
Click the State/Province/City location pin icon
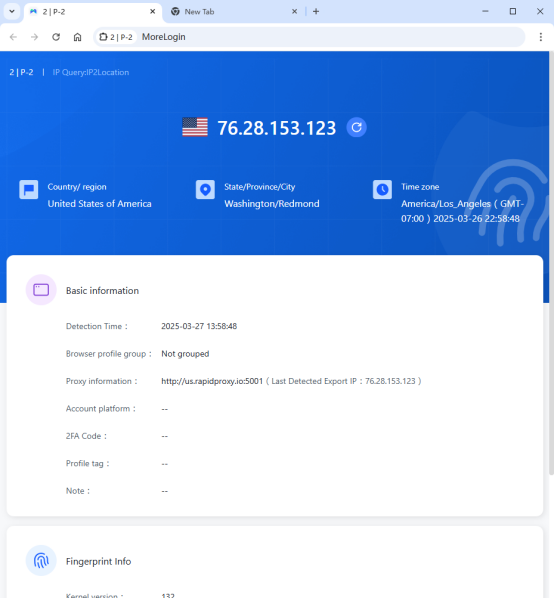[x=205, y=190]
